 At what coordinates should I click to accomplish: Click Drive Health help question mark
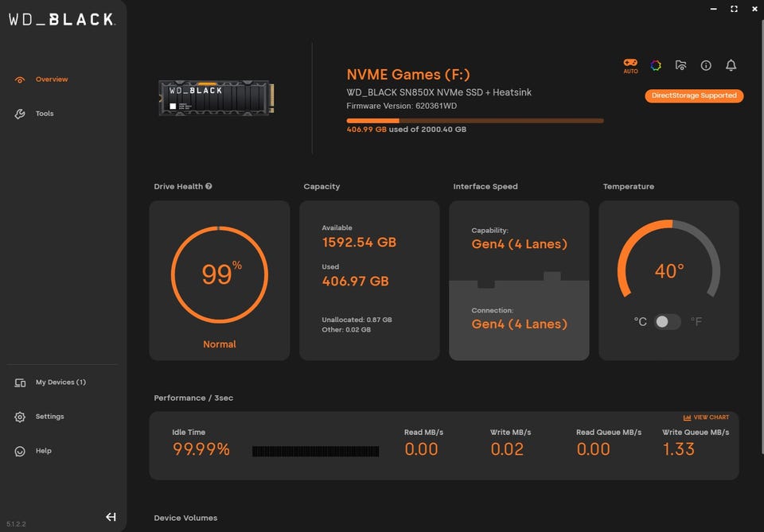(209, 186)
